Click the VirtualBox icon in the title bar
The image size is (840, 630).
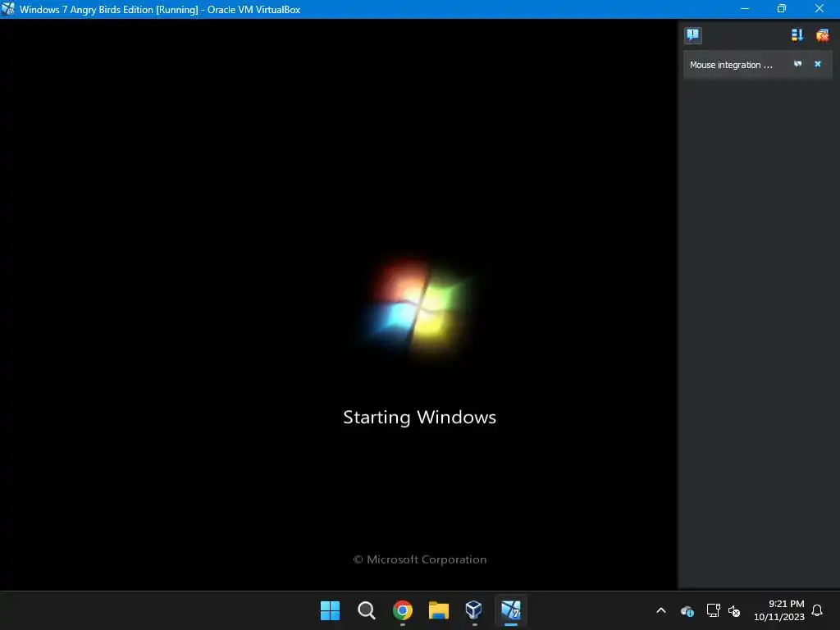coord(8,9)
